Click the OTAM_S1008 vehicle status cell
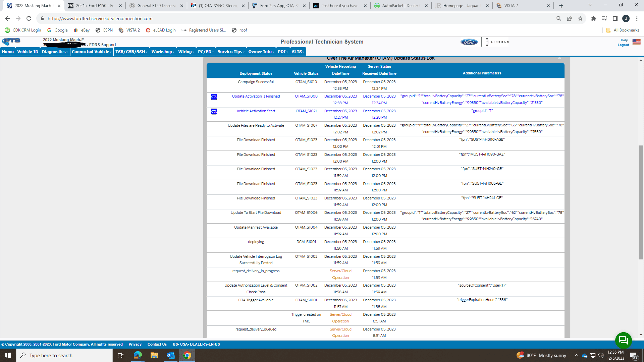The width and height of the screenshot is (644, 362). (306, 97)
